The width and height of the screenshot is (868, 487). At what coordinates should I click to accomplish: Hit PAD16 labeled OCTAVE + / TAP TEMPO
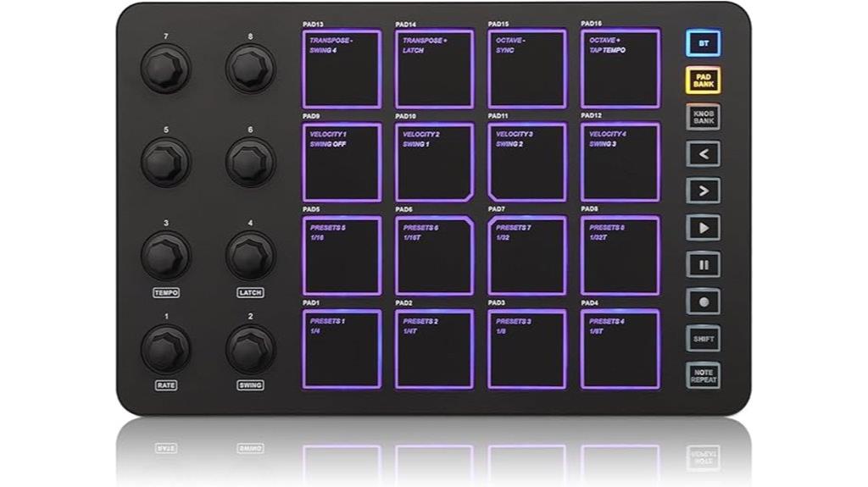tap(620, 69)
